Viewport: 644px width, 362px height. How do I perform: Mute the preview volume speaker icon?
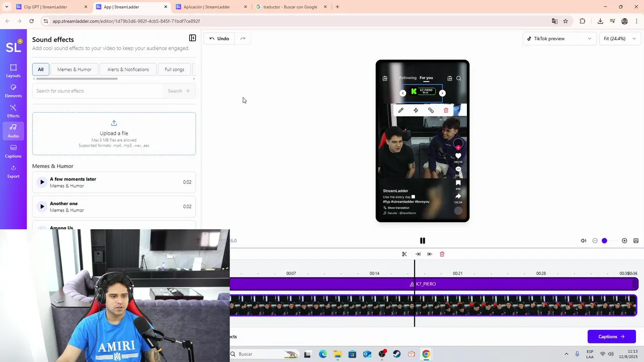(x=584, y=241)
